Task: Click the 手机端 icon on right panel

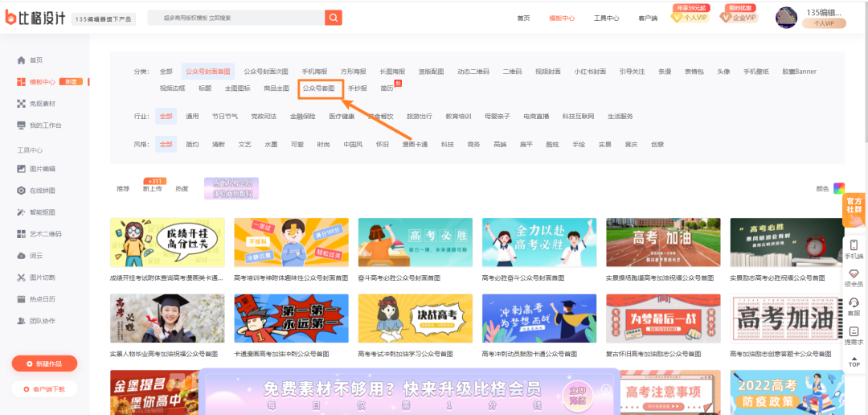Action: click(854, 248)
